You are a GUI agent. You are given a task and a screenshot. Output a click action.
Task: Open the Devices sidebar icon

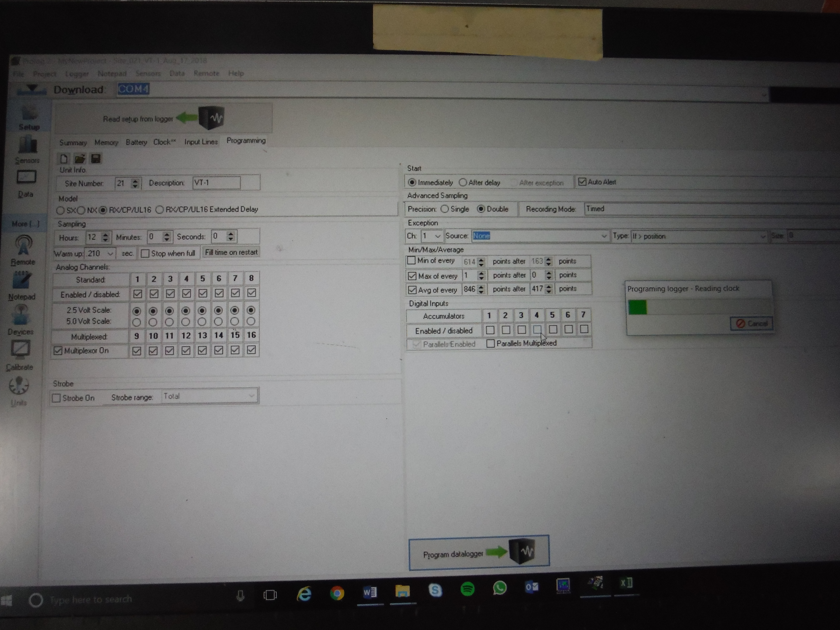click(x=21, y=315)
